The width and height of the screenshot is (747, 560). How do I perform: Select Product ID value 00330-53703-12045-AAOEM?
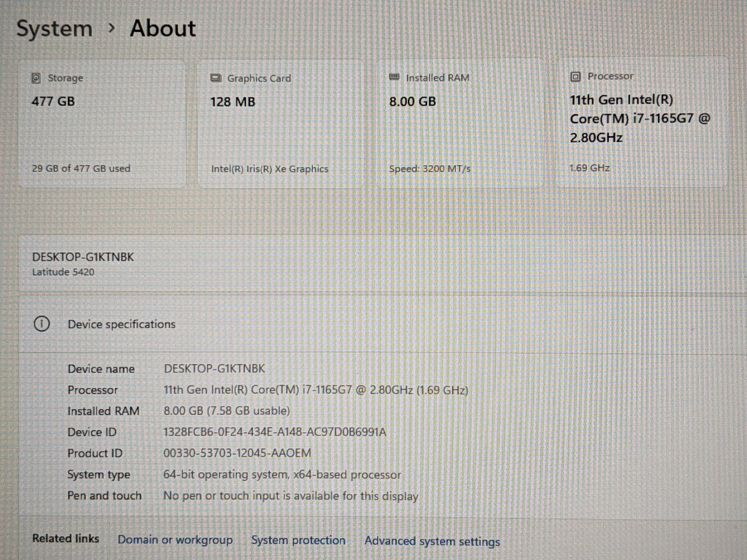coord(237,453)
